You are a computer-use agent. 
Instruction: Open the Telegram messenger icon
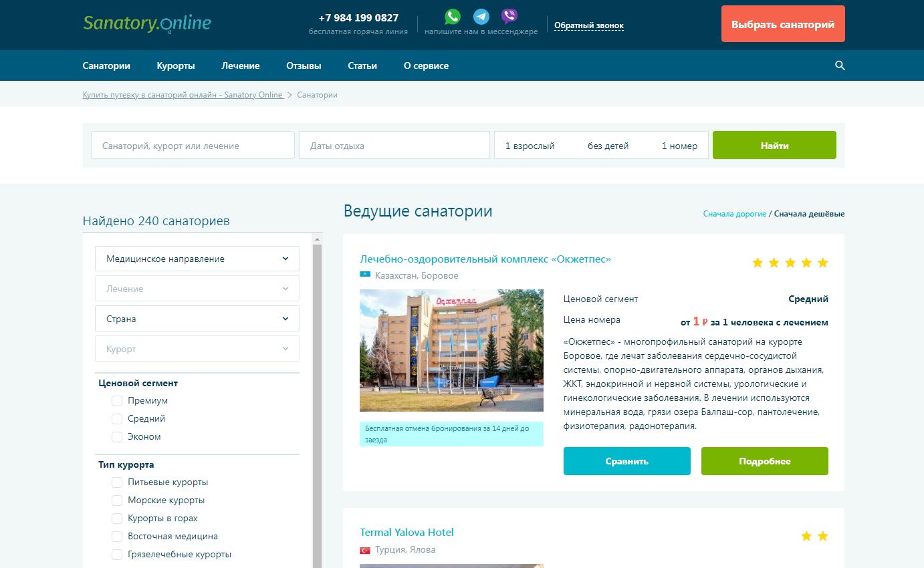click(481, 17)
